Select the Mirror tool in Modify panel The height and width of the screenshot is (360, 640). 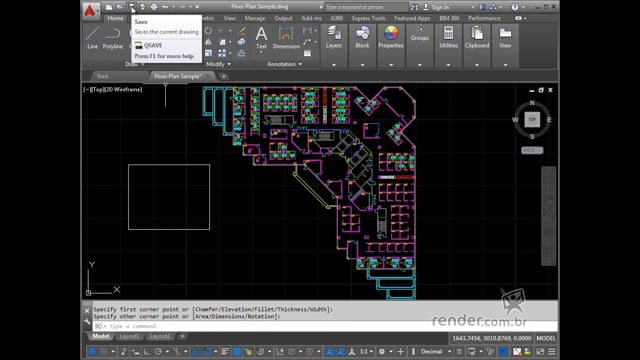[x=208, y=42]
